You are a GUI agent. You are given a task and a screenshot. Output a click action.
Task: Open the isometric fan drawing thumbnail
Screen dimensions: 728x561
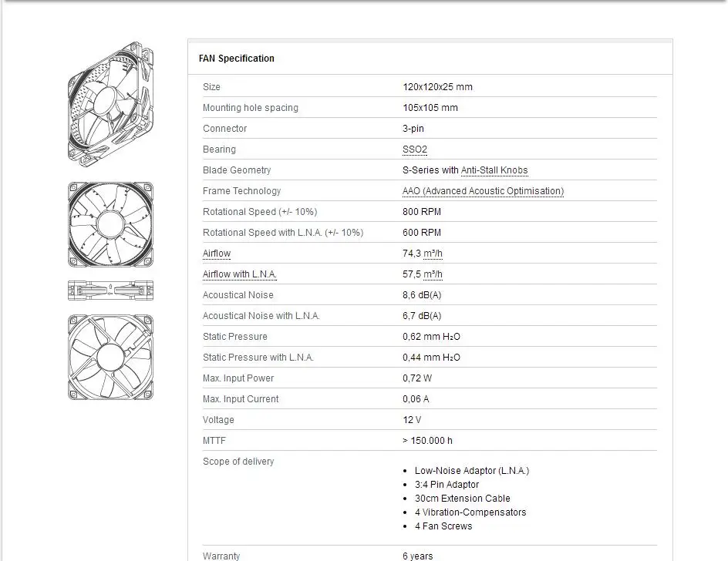[x=110, y=104]
